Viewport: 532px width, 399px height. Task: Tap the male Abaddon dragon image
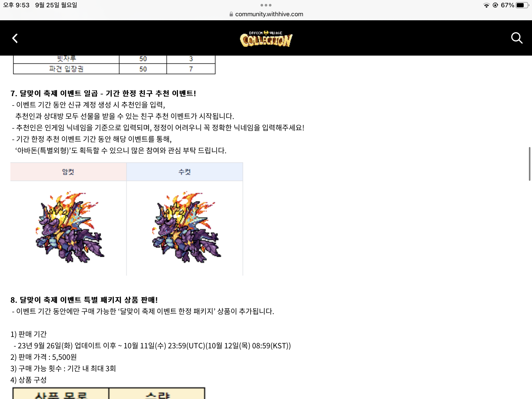(186, 227)
